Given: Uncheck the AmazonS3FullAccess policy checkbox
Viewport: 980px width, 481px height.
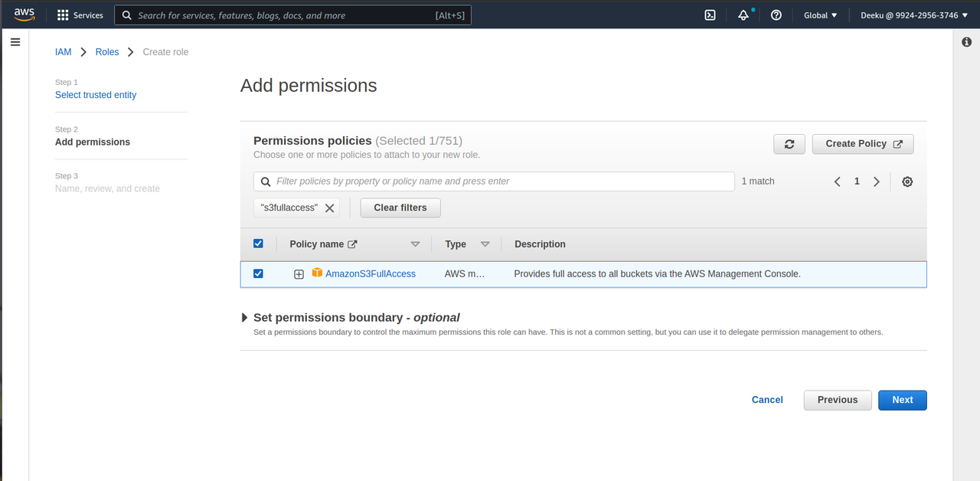Looking at the screenshot, I should (258, 273).
